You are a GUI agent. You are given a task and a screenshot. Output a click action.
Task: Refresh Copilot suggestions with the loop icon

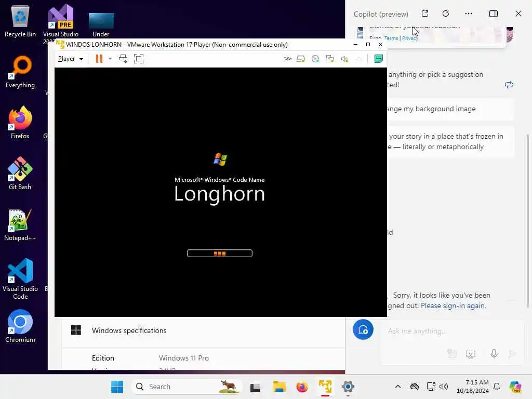[509, 85]
